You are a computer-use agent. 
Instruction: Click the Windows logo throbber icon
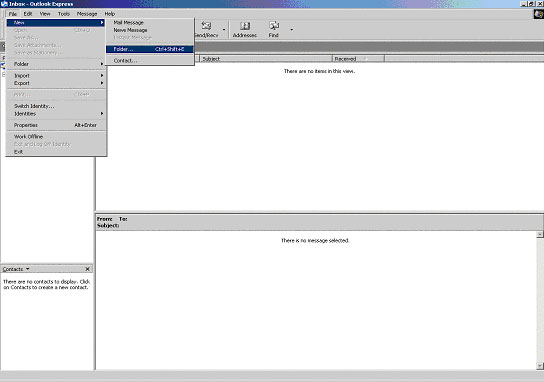[x=538, y=14]
